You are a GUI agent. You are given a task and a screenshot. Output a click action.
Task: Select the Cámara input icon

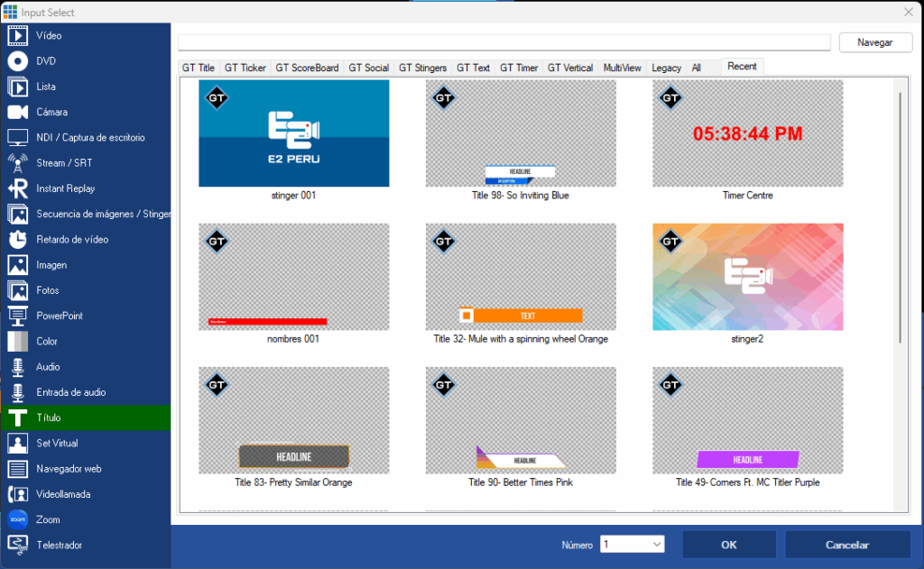(x=18, y=113)
